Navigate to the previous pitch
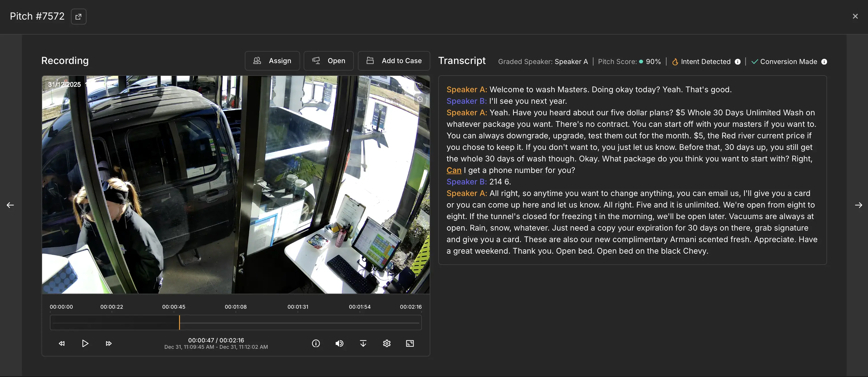Screen dimensions: 868x377 coord(10,205)
